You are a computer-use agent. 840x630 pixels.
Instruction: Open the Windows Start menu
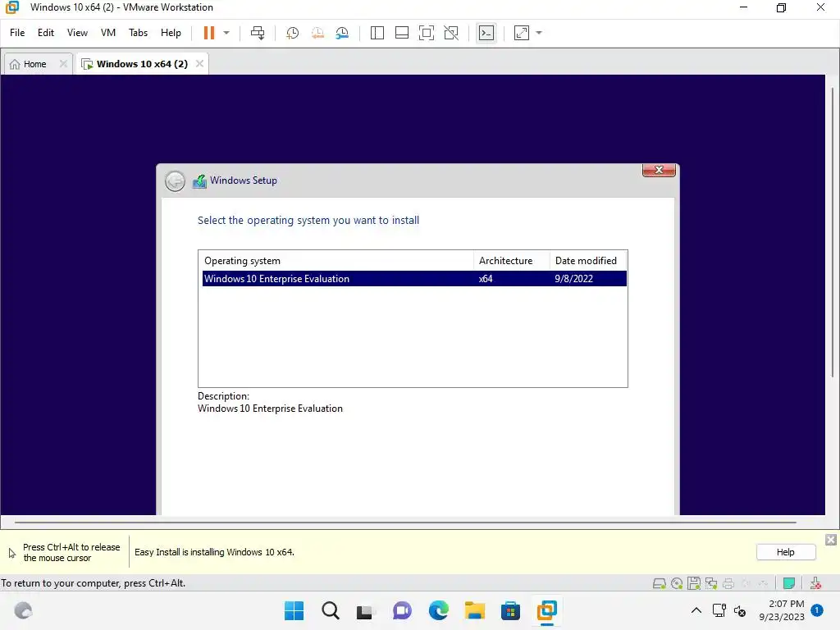(x=294, y=610)
